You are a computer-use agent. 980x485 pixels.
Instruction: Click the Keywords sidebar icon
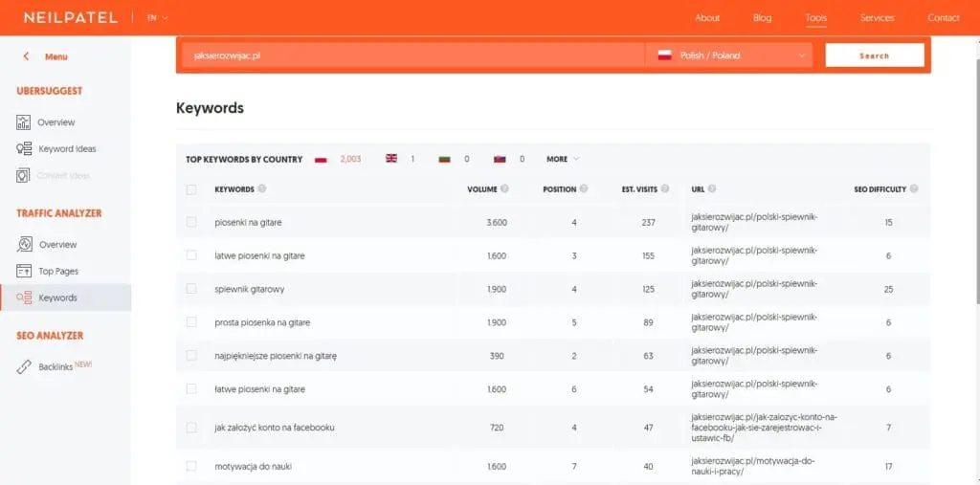coord(24,298)
